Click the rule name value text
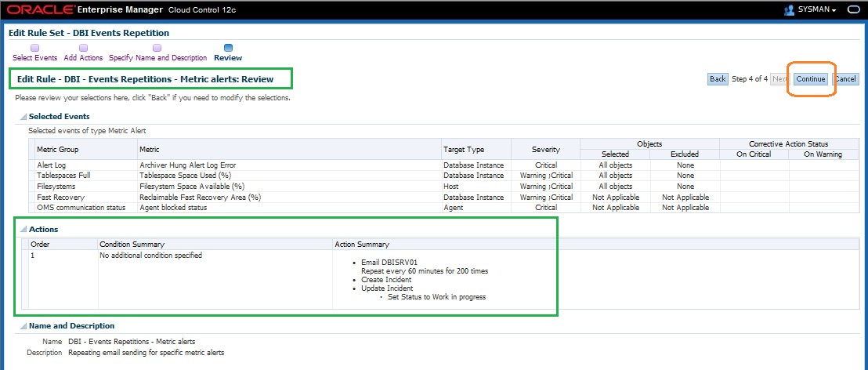The image size is (868, 370). click(132, 342)
